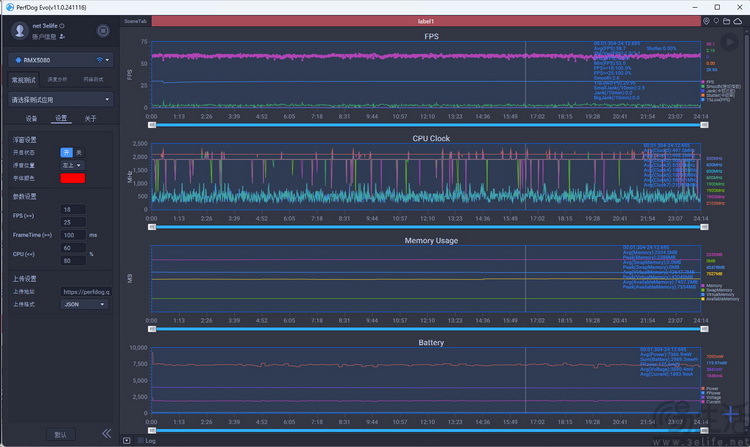Open the JSON upload format dropdown

tap(84, 305)
